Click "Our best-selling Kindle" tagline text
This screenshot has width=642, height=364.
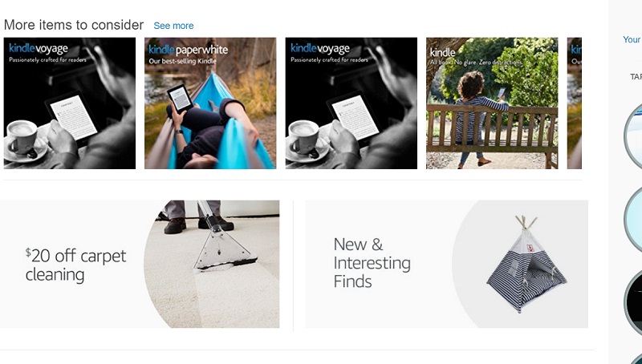[x=182, y=62]
